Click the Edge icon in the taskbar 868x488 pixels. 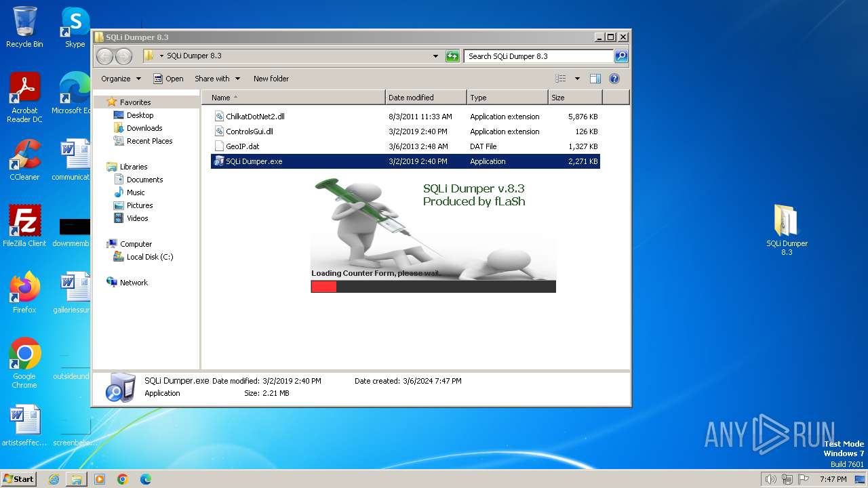(x=145, y=479)
